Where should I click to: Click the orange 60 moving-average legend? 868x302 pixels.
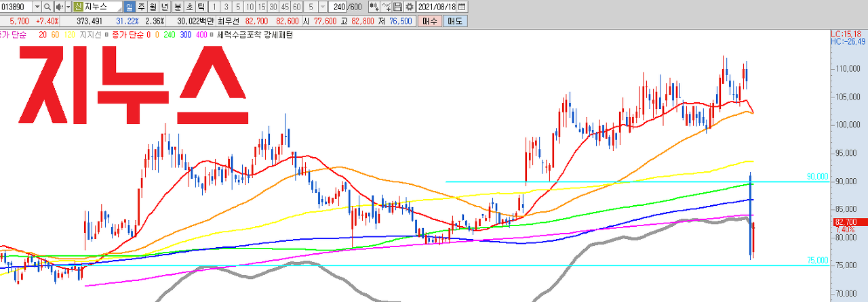click(x=55, y=35)
